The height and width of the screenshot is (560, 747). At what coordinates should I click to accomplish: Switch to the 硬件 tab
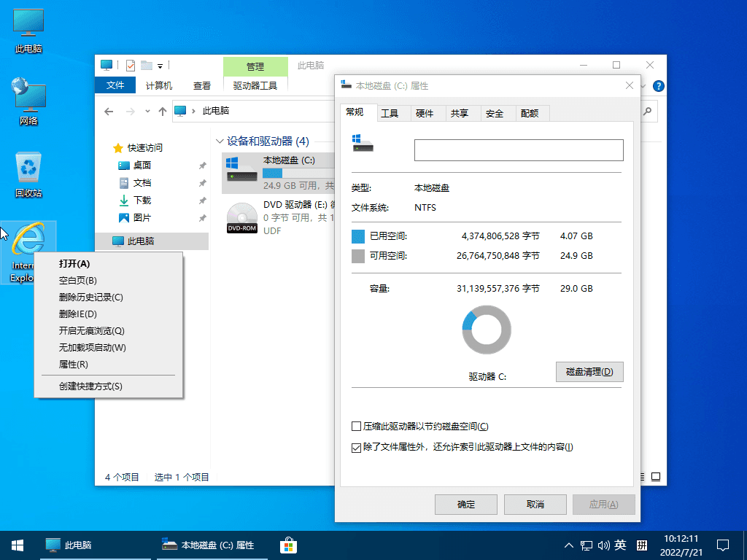(x=425, y=113)
